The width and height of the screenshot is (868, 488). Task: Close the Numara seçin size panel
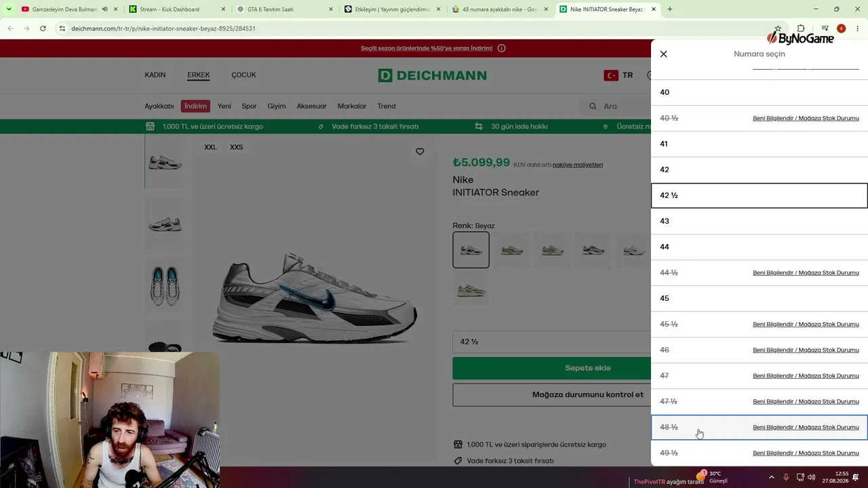tap(663, 54)
